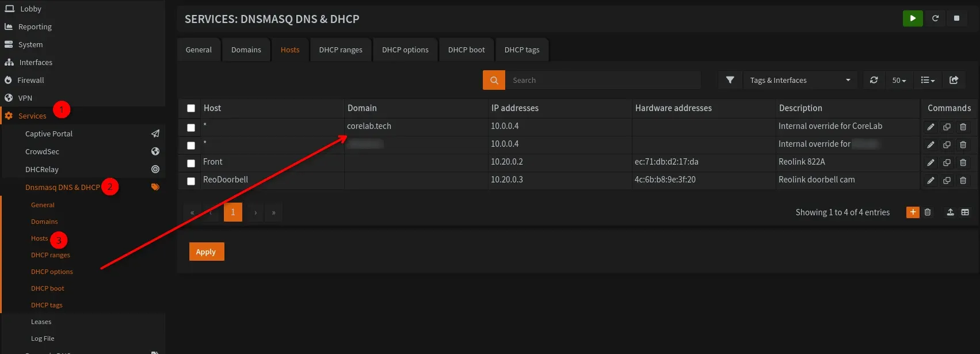Expand the System menu in sidebar

30,44
